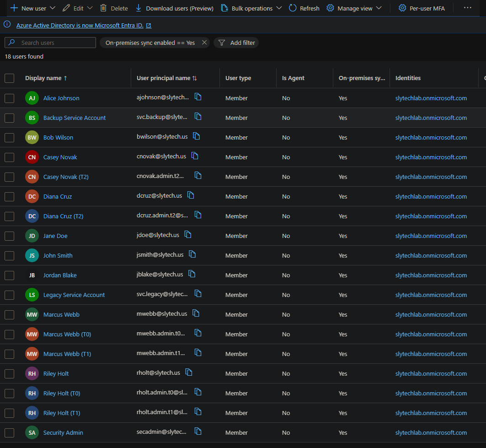Sort by Display name column

(x=46, y=78)
